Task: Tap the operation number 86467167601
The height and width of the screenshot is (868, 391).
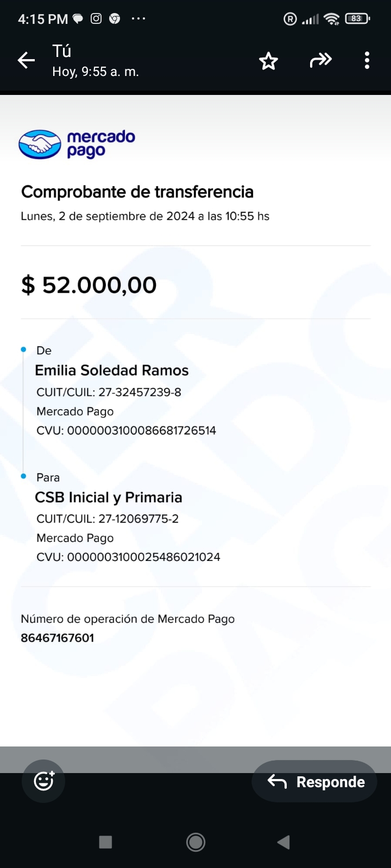Action: tap(58, 638)
